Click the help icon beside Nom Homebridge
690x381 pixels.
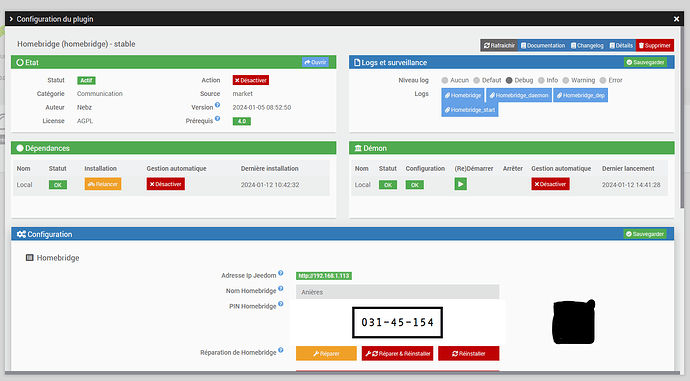[281, 289]
